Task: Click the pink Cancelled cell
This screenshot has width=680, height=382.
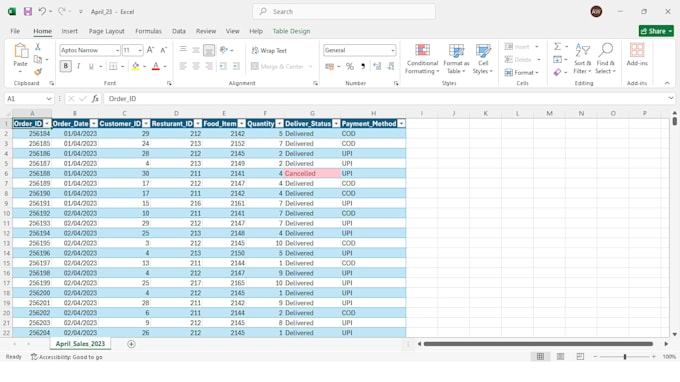Action: tap(312, 173)
